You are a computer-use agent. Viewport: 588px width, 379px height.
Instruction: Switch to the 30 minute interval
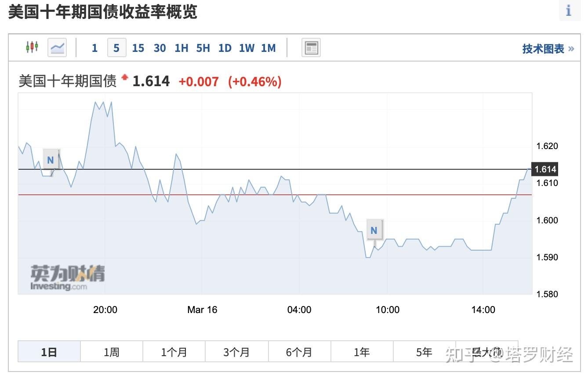(160, 48)
